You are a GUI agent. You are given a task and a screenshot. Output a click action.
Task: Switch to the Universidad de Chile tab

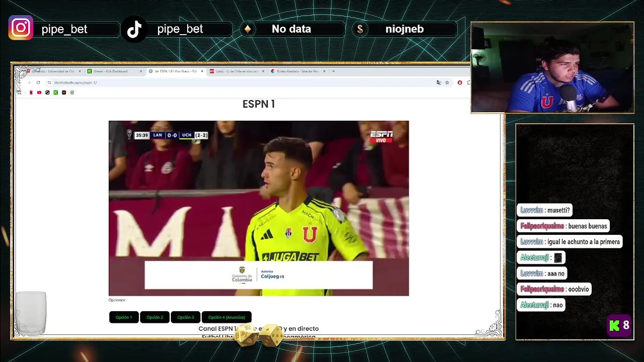(53, 71)
